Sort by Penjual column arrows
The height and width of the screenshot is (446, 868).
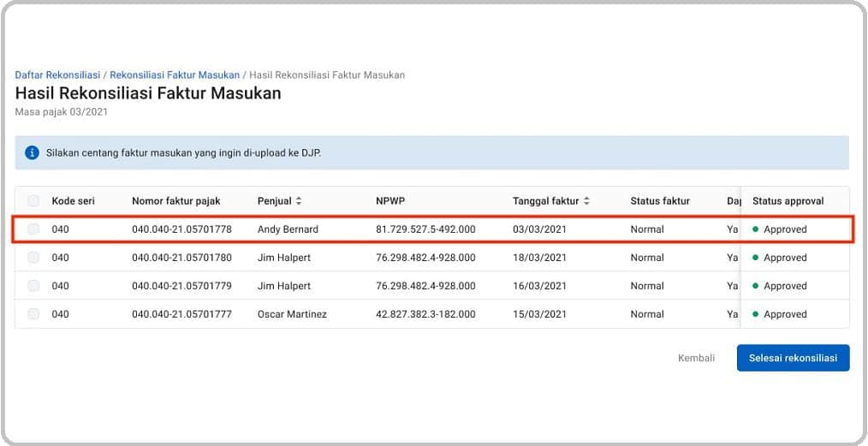(299, 201)
